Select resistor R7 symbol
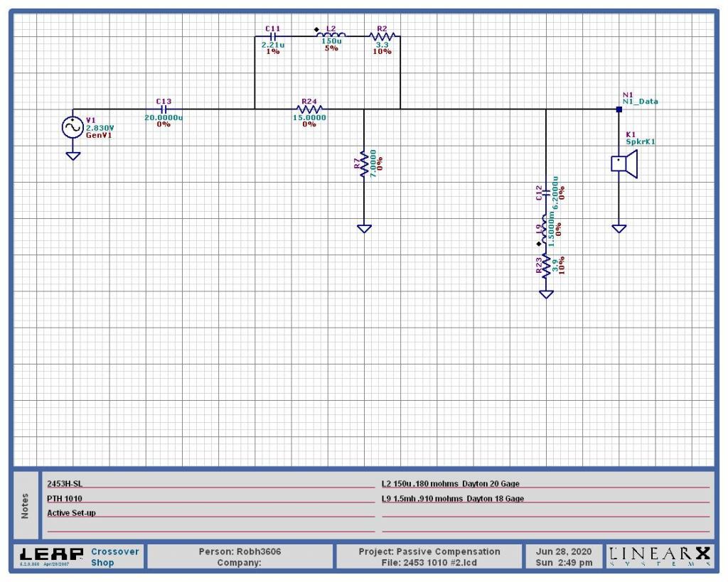This screenshot has width=728, height=582. pos(364,163)
